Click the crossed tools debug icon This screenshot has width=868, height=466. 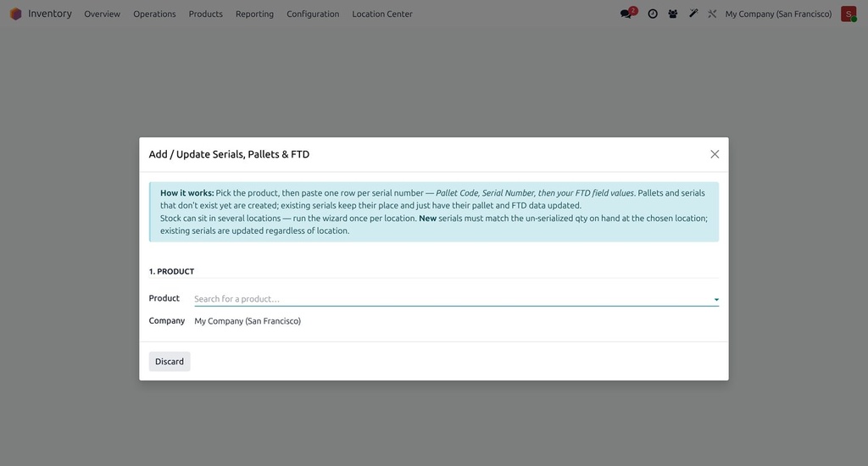[x=712, y=14]
